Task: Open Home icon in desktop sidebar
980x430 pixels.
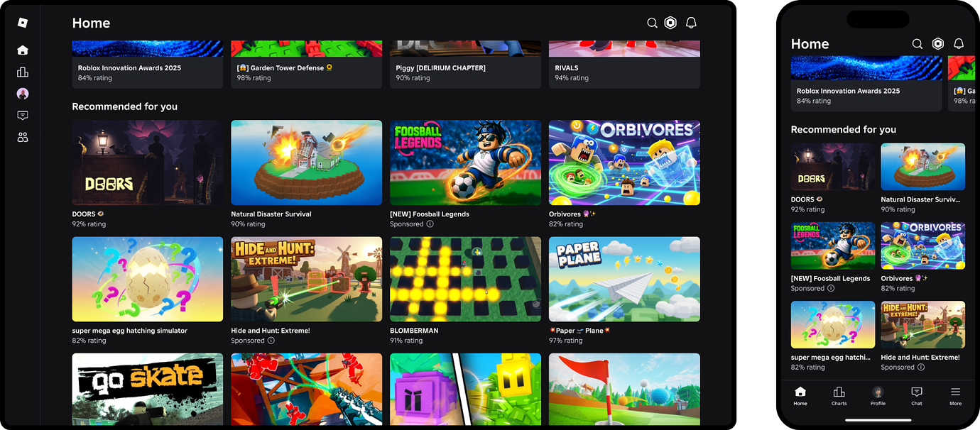Action: pos(23,50)
